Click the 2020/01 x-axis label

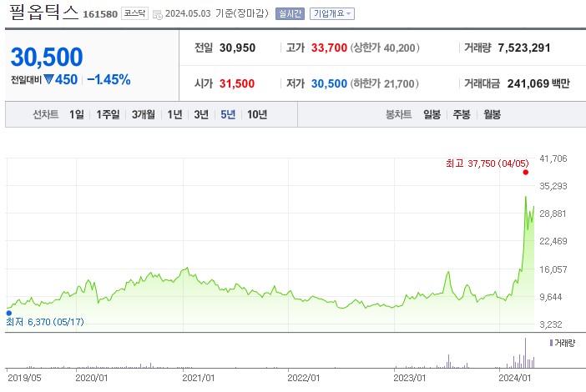point(92,378)
